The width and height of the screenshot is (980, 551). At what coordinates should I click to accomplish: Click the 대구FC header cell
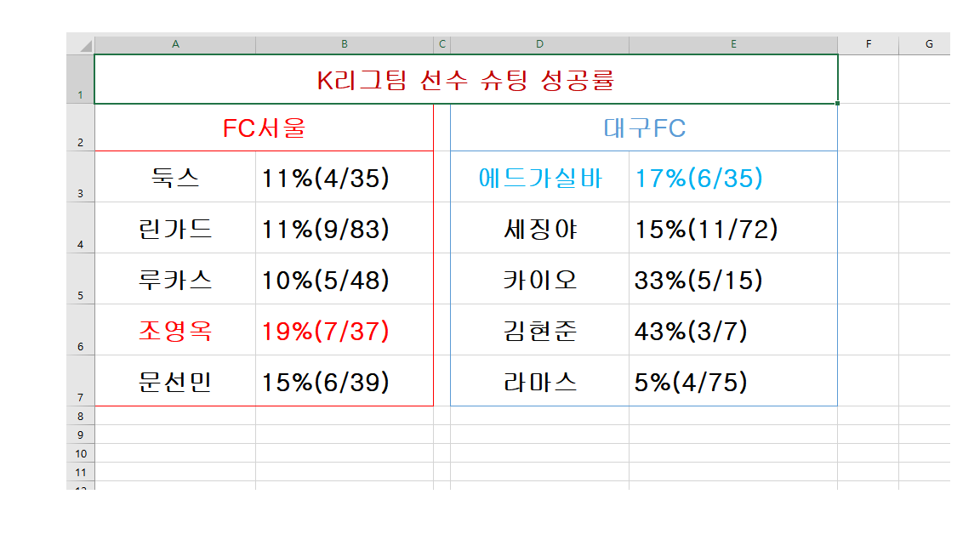pos(644,128)
